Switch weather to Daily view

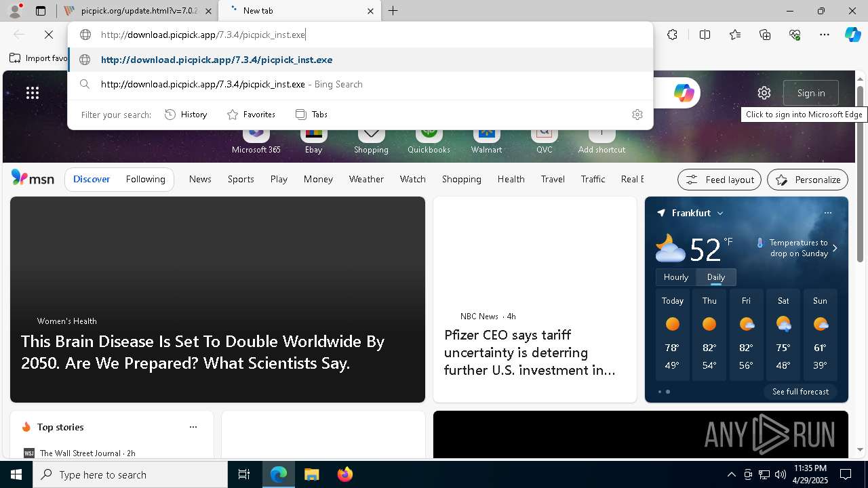(x=715, y=277)
